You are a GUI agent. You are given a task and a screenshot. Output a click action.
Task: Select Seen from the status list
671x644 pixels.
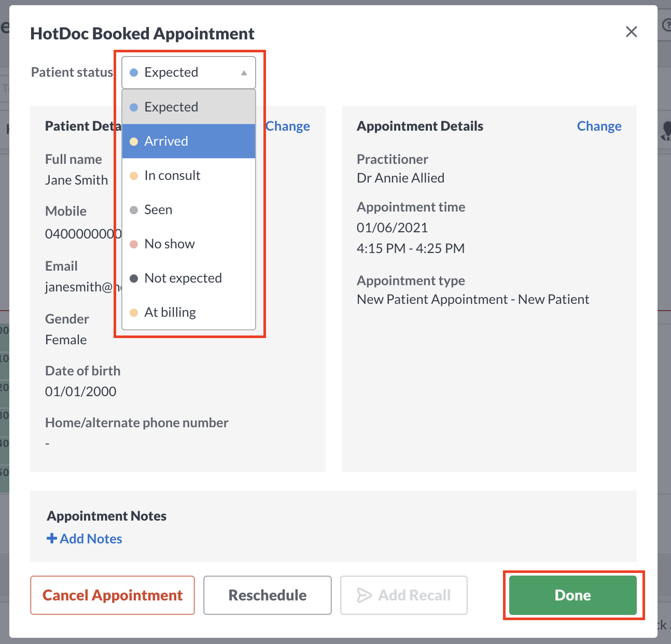158,209
